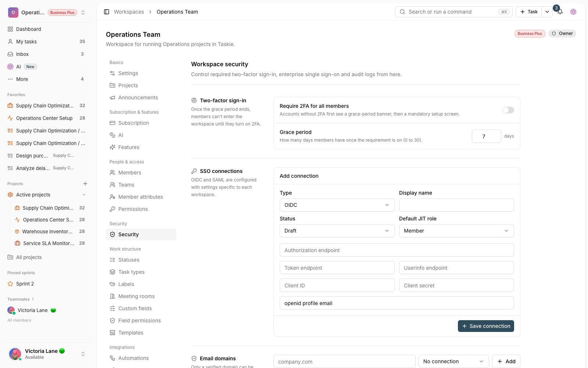The height and width of the screenshot is (368, 588).
Task: Enable Require 2FA for all members
Action: (x=508, y=110)
